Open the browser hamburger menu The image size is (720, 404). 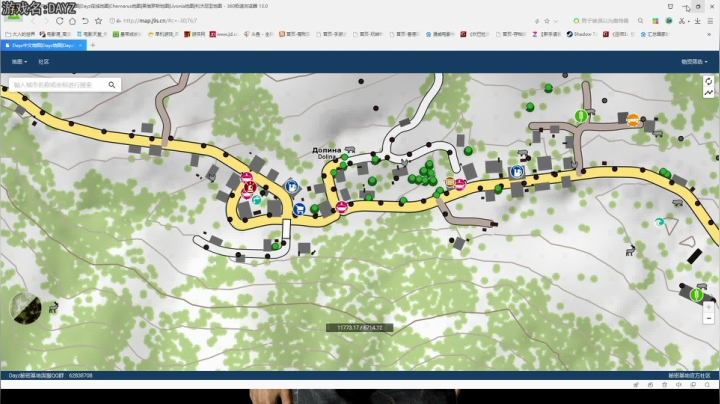point(710,21)
